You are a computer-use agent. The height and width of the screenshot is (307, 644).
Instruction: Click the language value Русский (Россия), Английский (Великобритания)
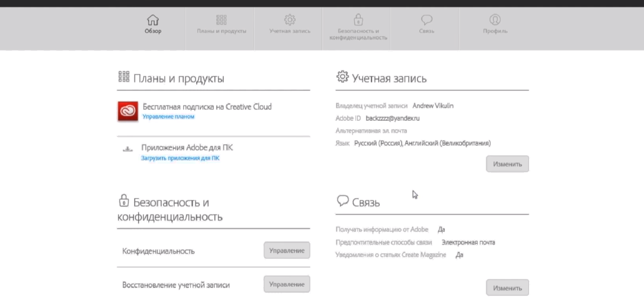click(x=422, y=143)
